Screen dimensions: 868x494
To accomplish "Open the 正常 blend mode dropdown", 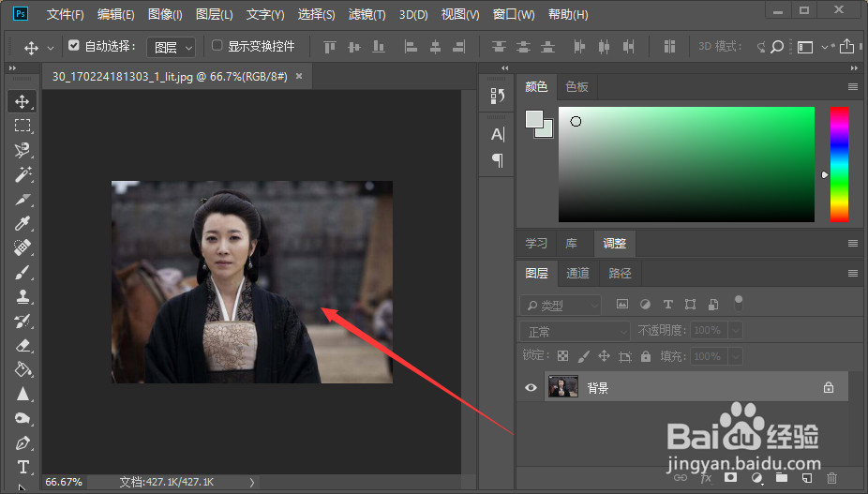I will 575,331.
